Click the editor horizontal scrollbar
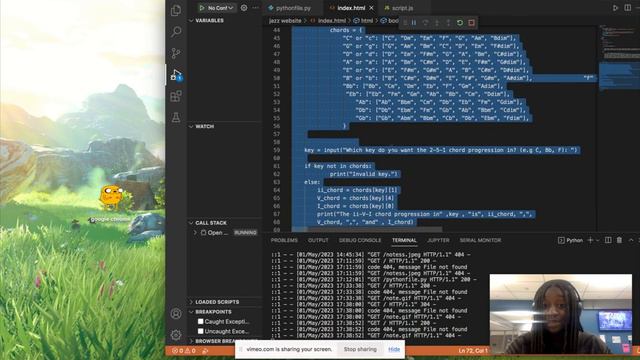Screen dimensions: 640x360 pos(367,229)
